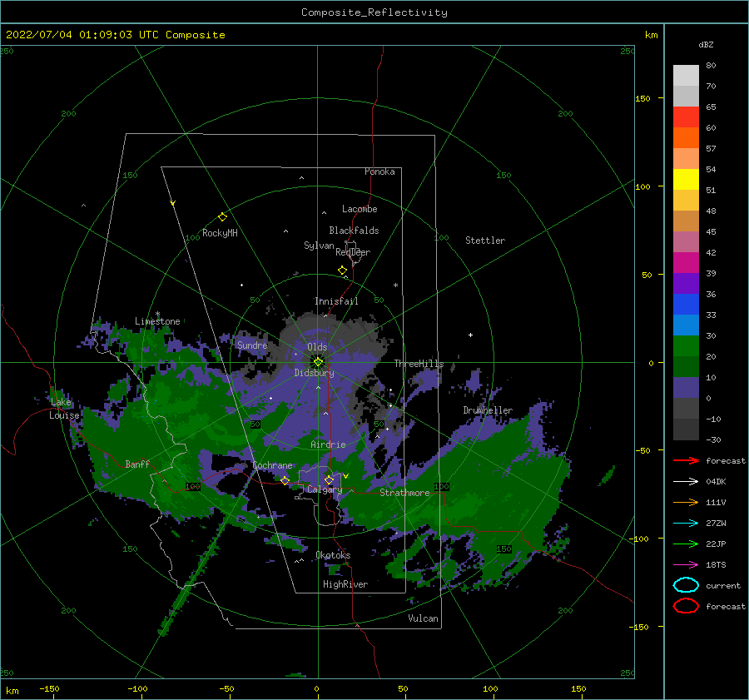Pick the bright green 20-30 dBZ swatch
The width and height of the screenshot is (749, 700).
pyautogui.click(x=686, y=346)
